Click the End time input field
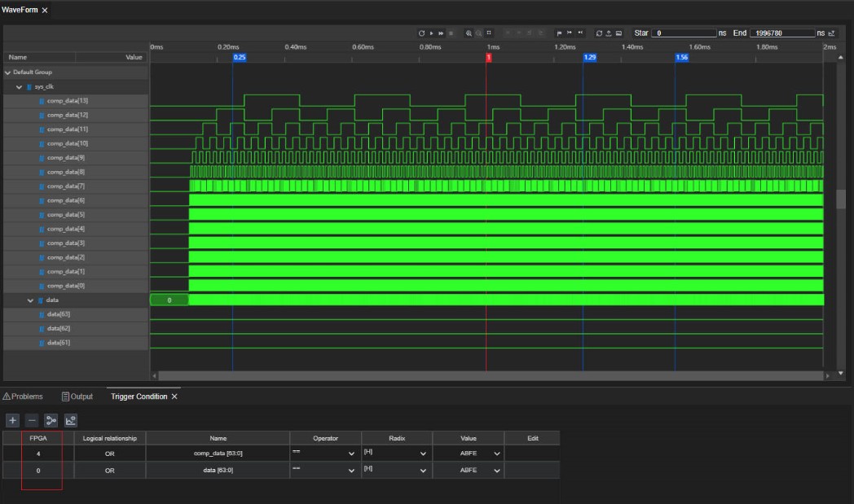854x504 pixels. click(782, 33)
